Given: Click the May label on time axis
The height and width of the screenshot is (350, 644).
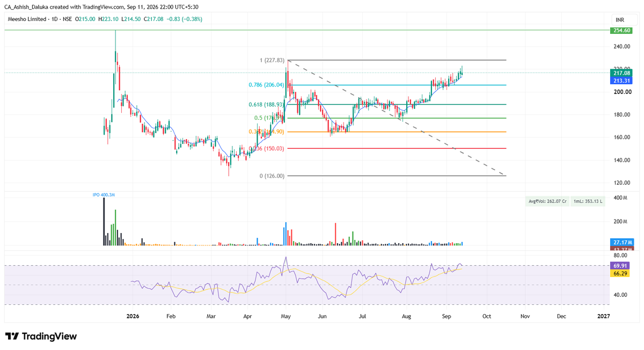Looking at the screenshot, I should pyautogui.click(x=286, y=317).
